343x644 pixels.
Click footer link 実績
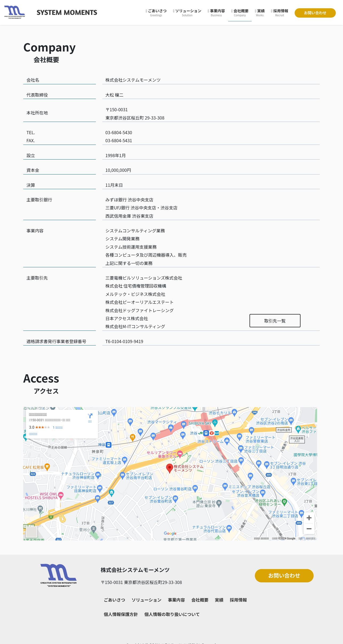(x=219, y=600)
